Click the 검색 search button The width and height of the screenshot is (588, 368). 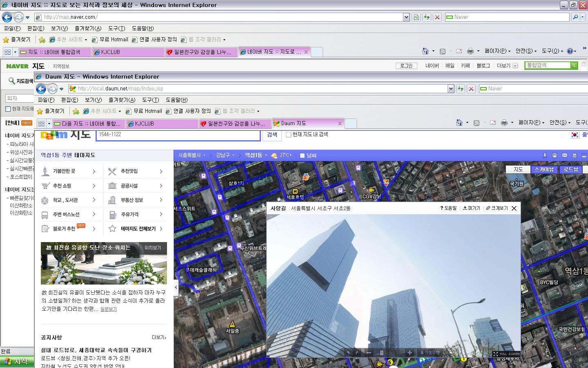click(272, 135)
